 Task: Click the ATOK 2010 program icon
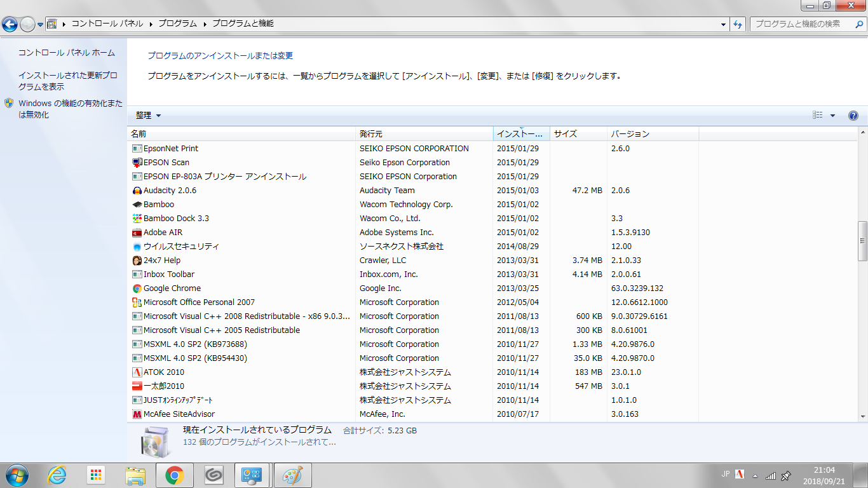pyautogui.click(x=137, y=372)
